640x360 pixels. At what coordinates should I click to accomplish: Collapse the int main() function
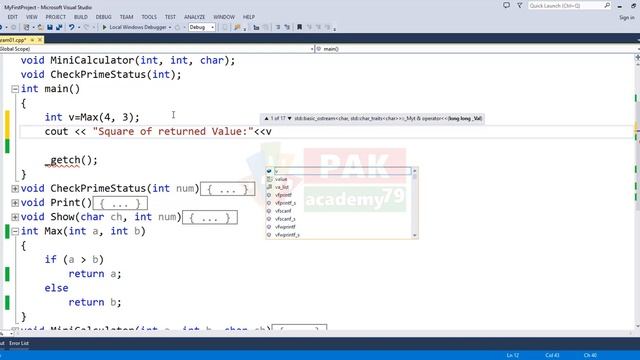pos(15,89)
